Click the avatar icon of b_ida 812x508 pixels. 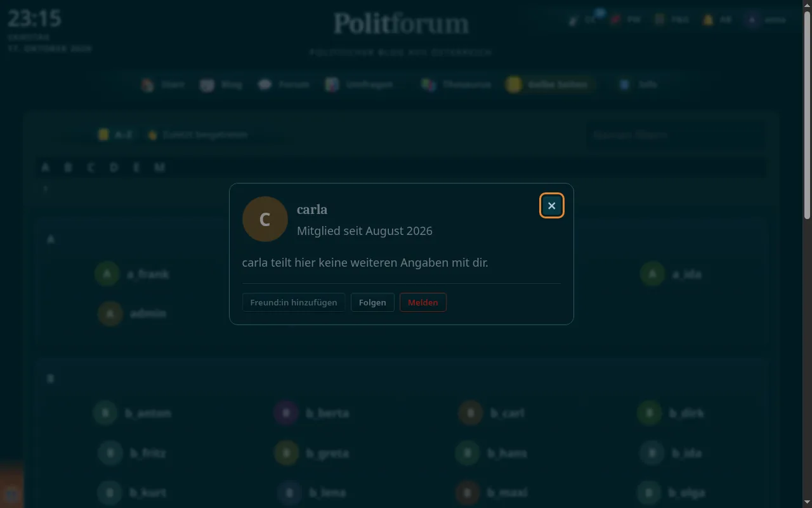(x=652, y=453)
